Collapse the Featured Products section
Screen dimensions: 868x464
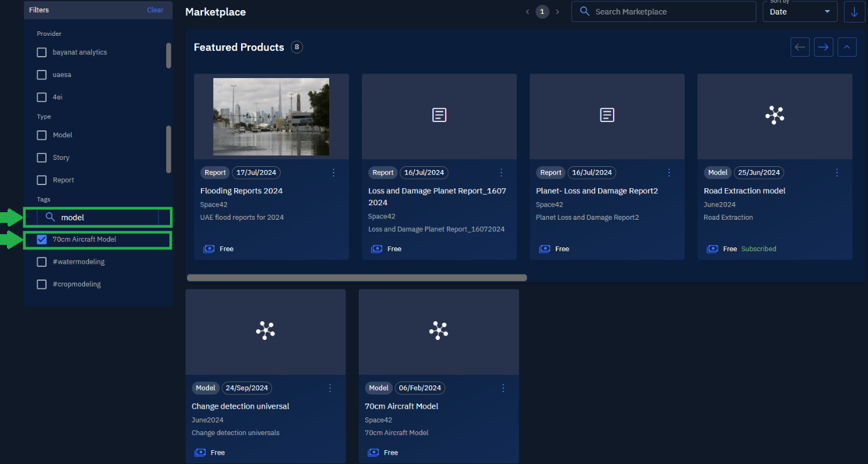pos(847,47)
